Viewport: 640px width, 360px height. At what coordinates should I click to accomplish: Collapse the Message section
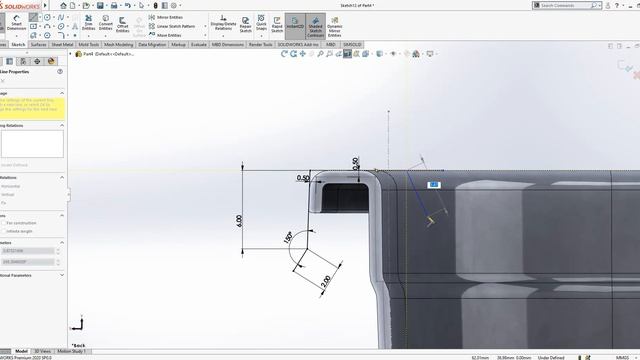point(62,93)
